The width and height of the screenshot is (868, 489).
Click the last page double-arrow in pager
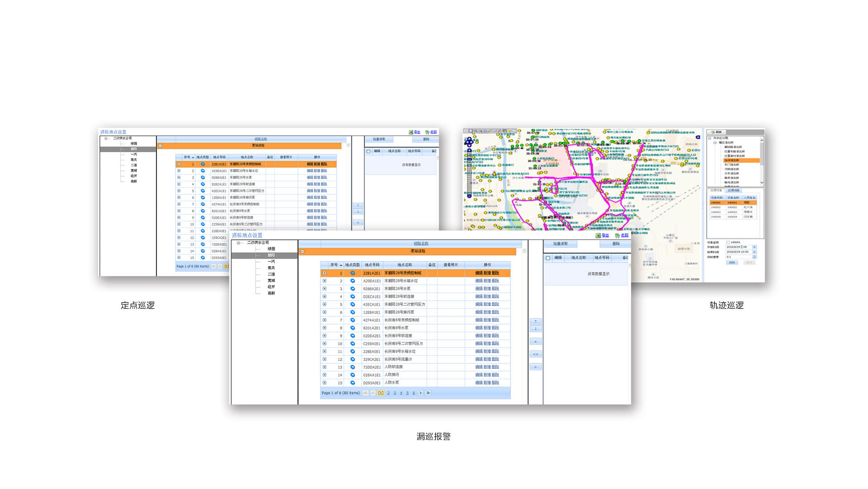[428, 393]
